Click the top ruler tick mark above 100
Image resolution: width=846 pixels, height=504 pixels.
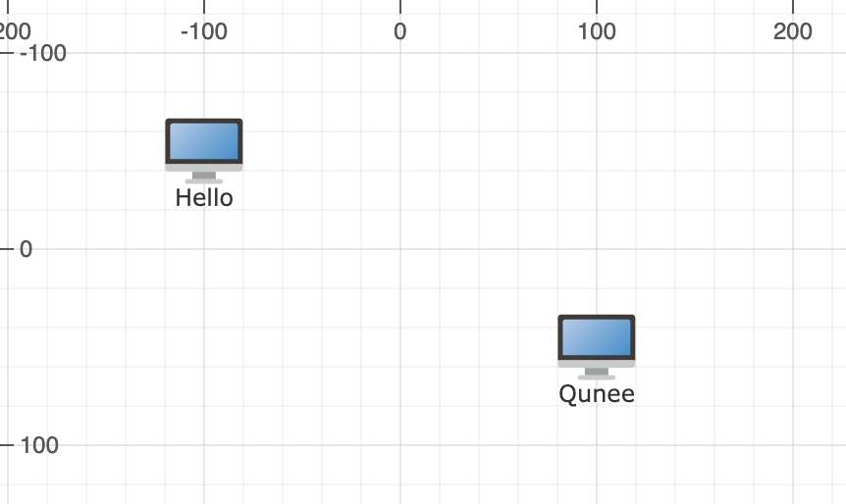coord(597,7)
